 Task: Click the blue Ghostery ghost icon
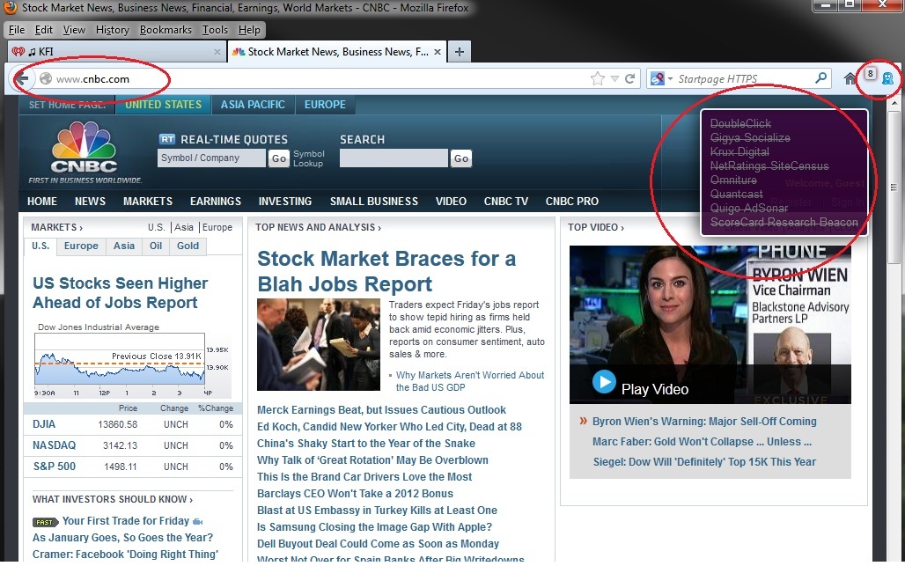tap(887, 79)
